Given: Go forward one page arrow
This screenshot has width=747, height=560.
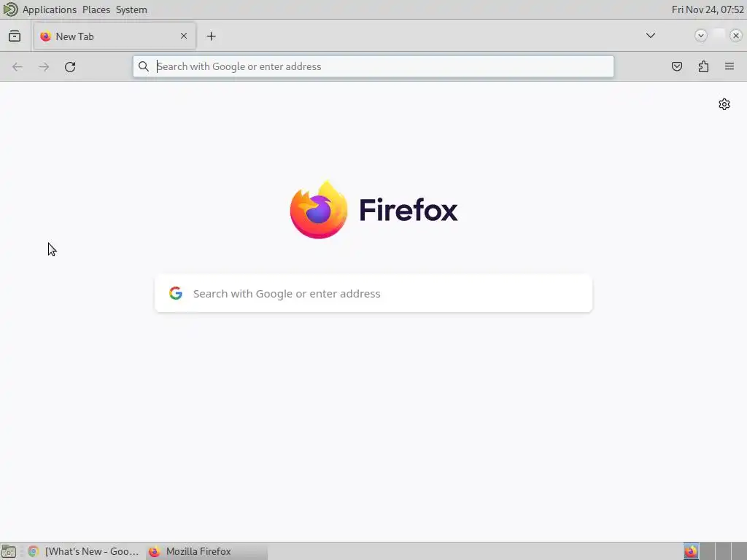Looking at the screenshot, I should click(x=44, y=66).
